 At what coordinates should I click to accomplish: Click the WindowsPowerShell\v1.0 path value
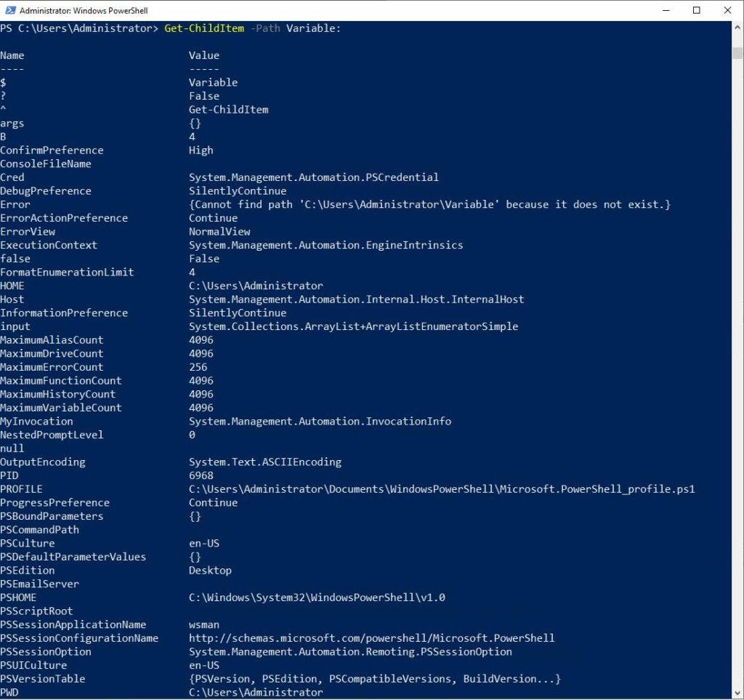pos(317,598)
